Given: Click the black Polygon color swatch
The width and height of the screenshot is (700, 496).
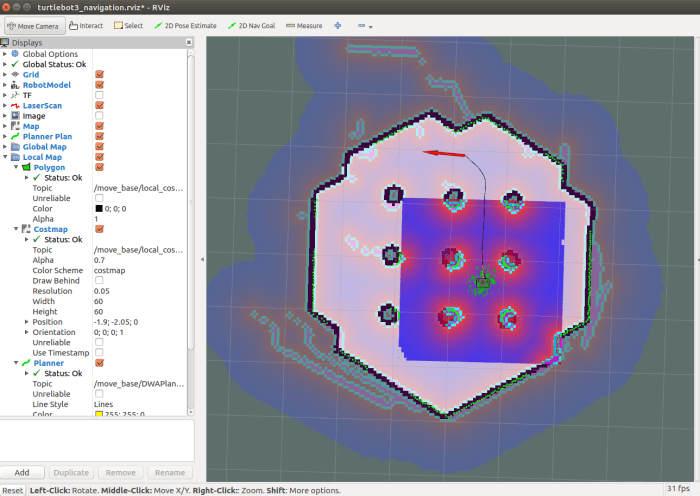Looking at the screenshot, I should tap(99, 208).
